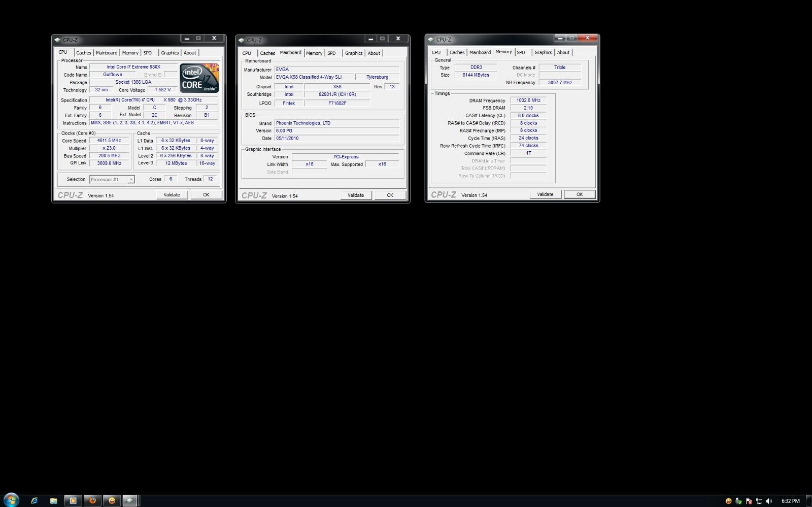Click the Multiplier value 'x 23.0'
The height and width of the screenshot is (507, 812).
(x=109, y=148)
